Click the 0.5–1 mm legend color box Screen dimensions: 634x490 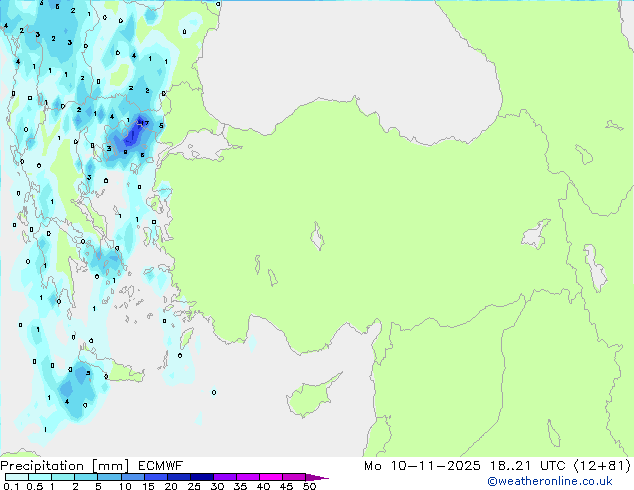tap(40, 477)
